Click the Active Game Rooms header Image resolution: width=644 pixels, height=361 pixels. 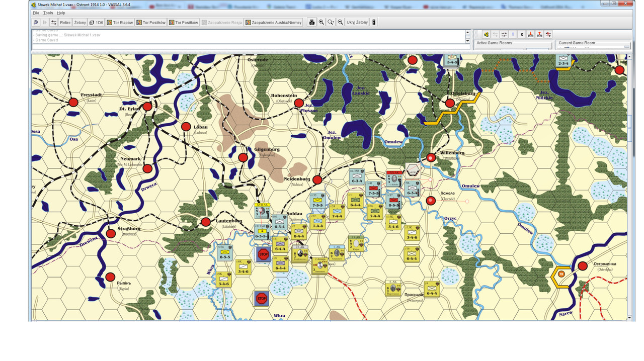pos(495,43)
